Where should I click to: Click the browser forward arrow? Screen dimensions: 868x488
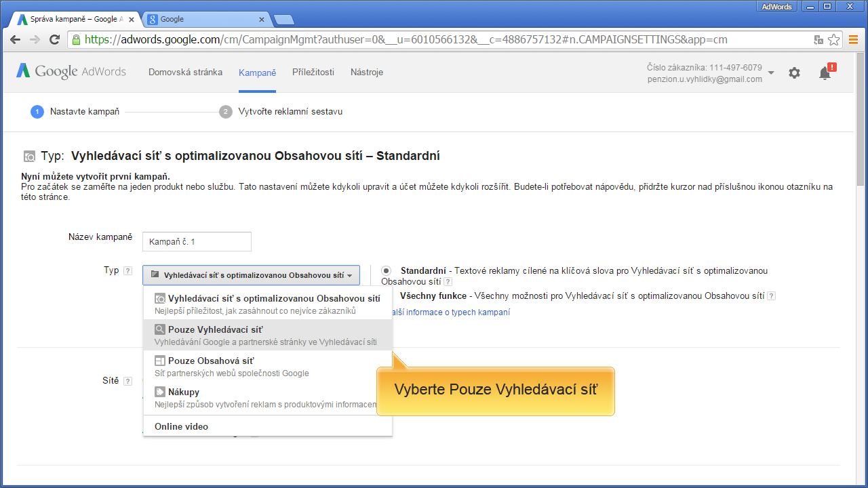pyautogui.click(x=35, y=39)
